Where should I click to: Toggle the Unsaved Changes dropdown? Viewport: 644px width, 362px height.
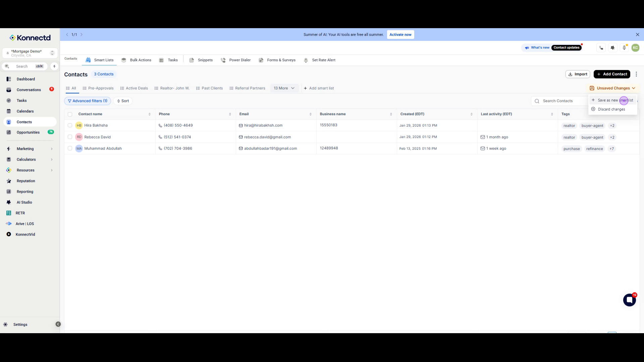pyautogui.click(x=613, y=88)
